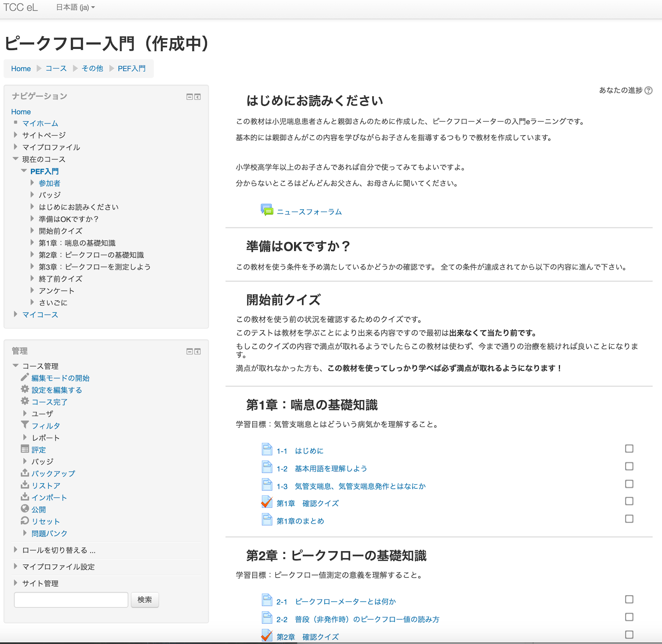
Task: Tick the completion box for 1-2 基本用語を理解しよう
Action: 629,466
